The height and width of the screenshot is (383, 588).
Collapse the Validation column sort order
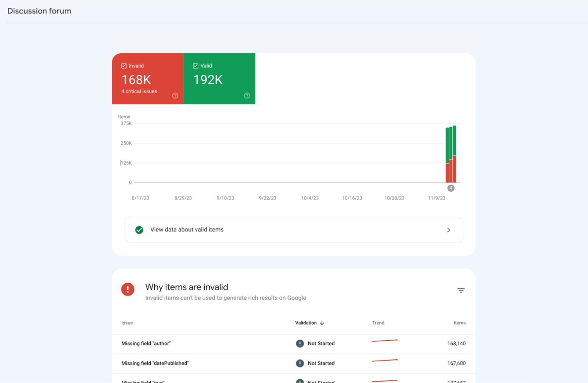322,323
